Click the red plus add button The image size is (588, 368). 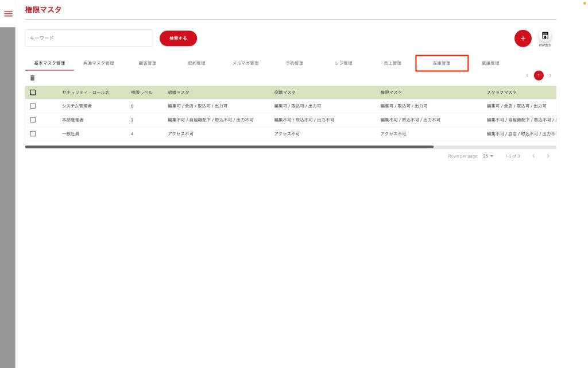pos(523,38)
